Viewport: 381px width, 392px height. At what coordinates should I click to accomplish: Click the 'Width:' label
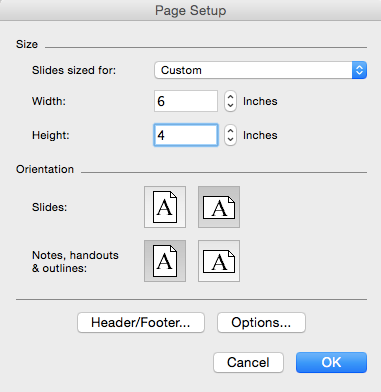[x=49, y=101]
